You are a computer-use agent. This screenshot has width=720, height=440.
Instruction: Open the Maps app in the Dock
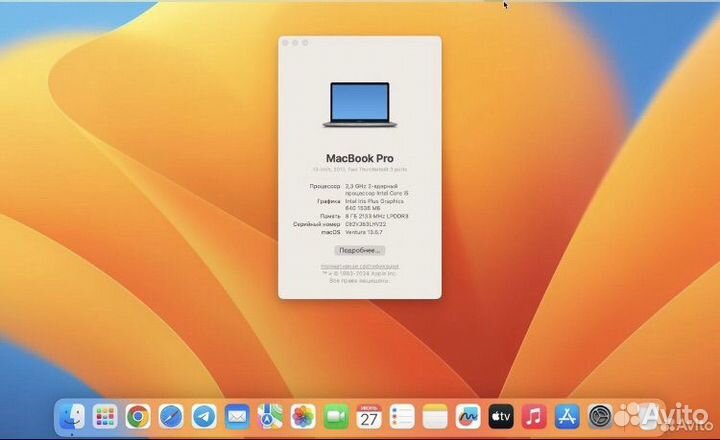(x=270, y=417)
